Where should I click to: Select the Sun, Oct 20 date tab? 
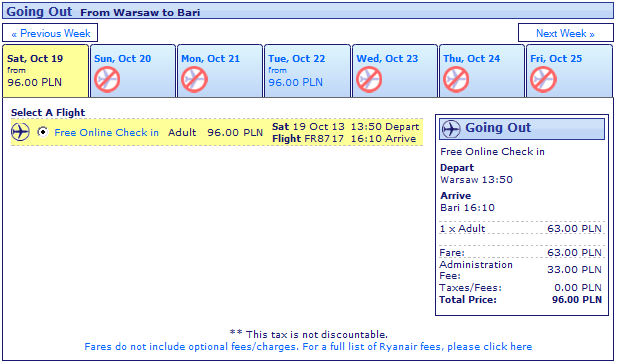pyautogui.click(x=133, y=71)
